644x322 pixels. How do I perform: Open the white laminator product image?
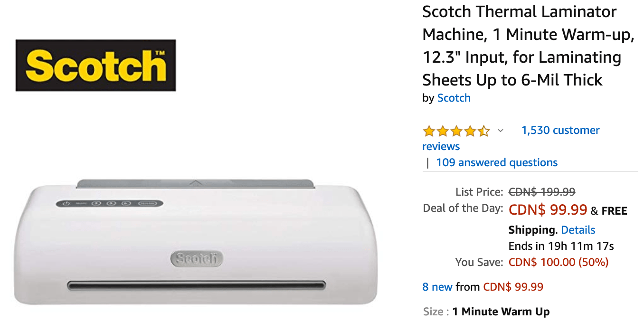pos(196,242)
